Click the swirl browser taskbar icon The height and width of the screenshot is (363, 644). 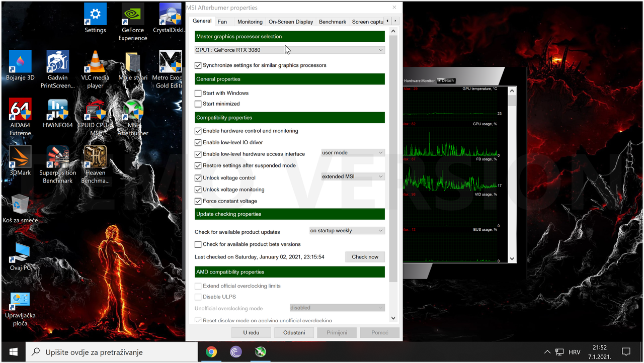point(235,352)
